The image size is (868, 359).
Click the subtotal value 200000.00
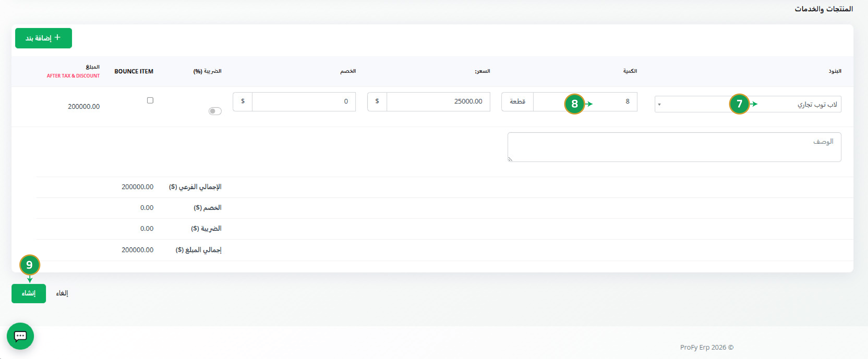tap(137, 187)
